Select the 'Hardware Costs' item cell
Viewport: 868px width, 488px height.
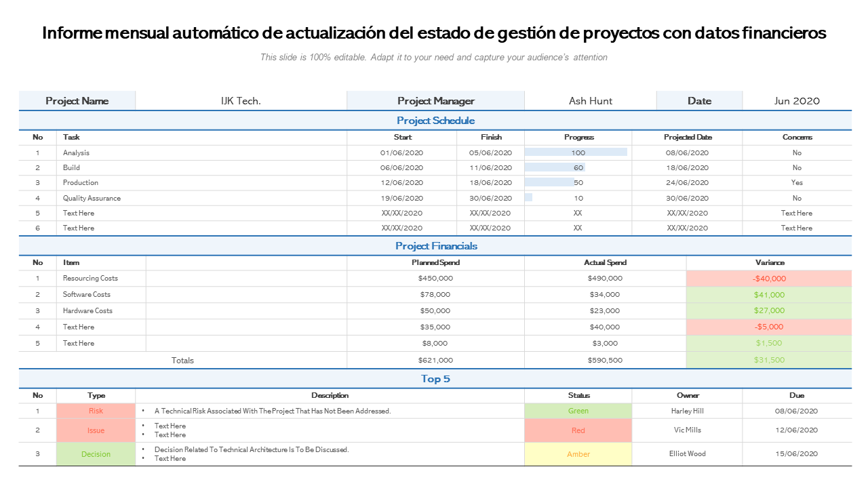point(101,311)
